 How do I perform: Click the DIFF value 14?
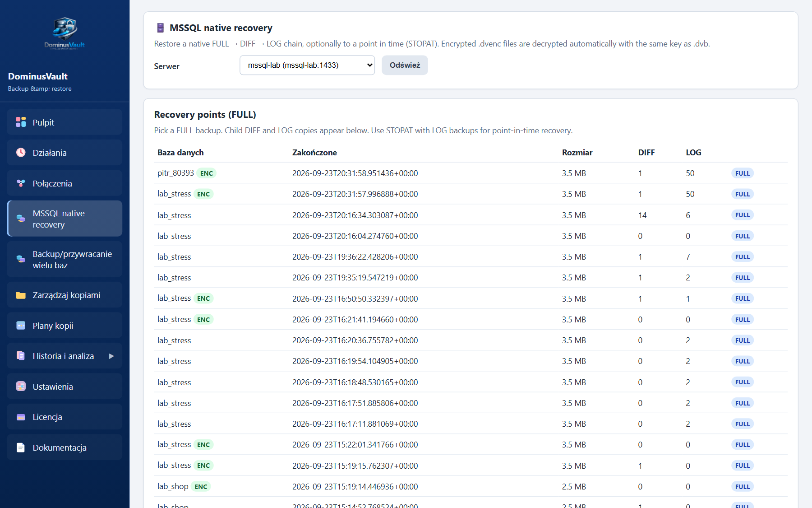click(x=642, y=215)
